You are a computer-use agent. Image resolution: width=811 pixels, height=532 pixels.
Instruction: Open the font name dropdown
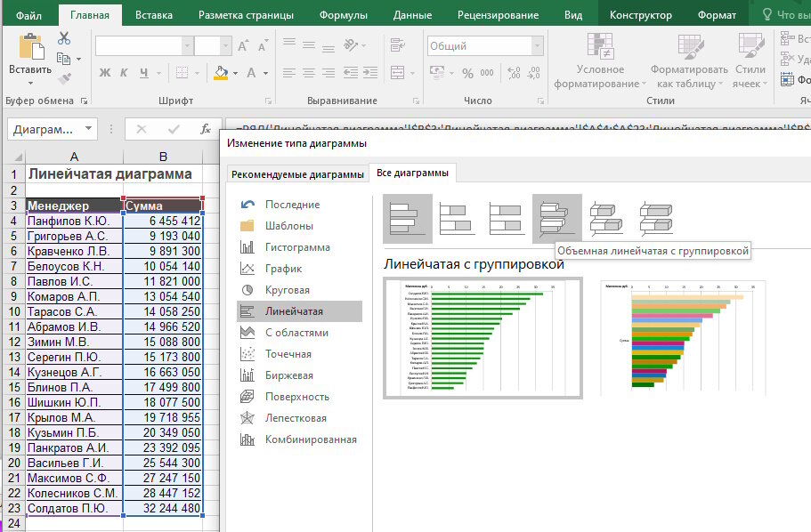pos(187,46)
